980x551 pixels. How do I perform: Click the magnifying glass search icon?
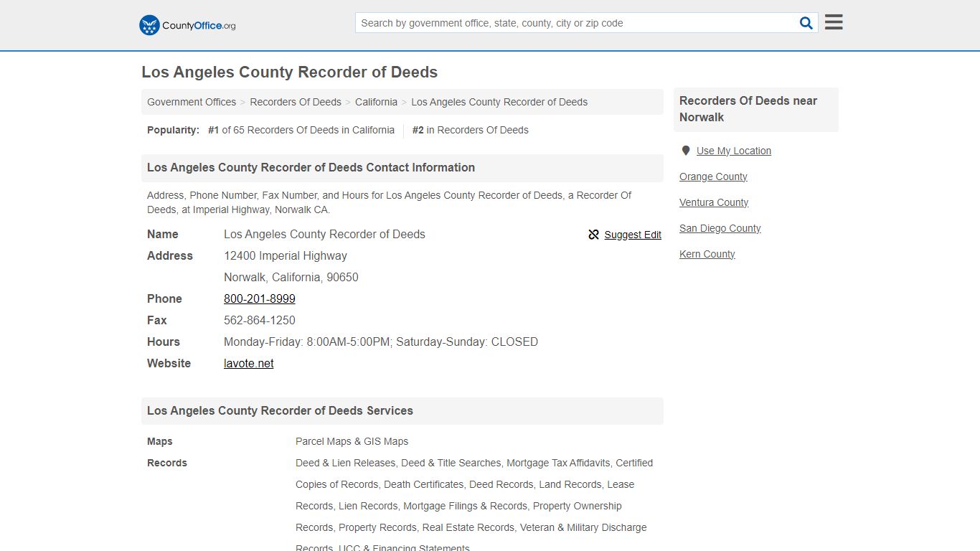(x=806, y=23)
